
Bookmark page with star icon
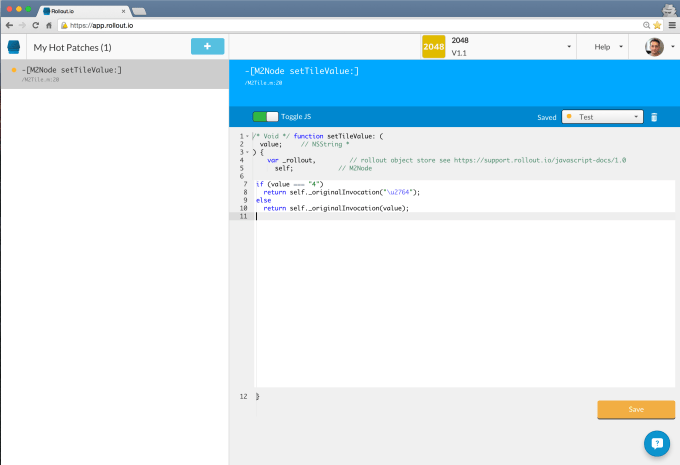tap(657, 24)
